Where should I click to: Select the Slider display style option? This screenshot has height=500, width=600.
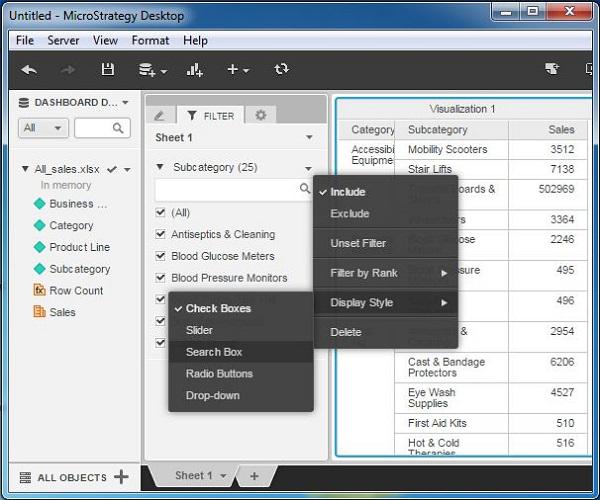click(x=199, y=330)
